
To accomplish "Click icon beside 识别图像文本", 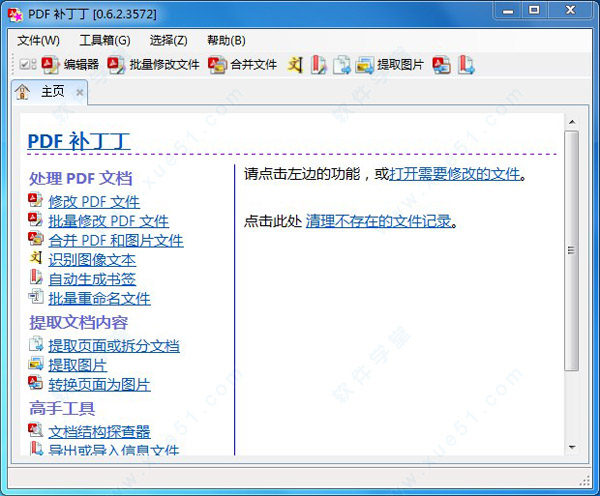I will (36, 258).
